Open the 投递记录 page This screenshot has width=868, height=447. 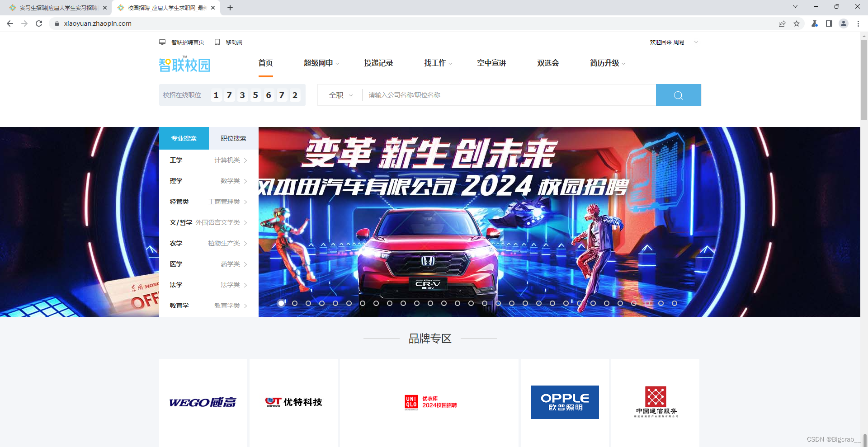[x=379, y=63]
